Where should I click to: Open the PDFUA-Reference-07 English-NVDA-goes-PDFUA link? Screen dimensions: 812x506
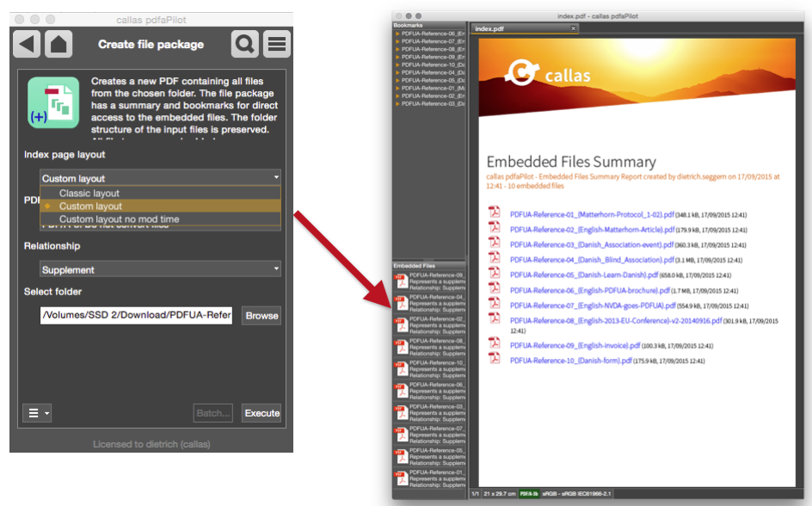593,305
